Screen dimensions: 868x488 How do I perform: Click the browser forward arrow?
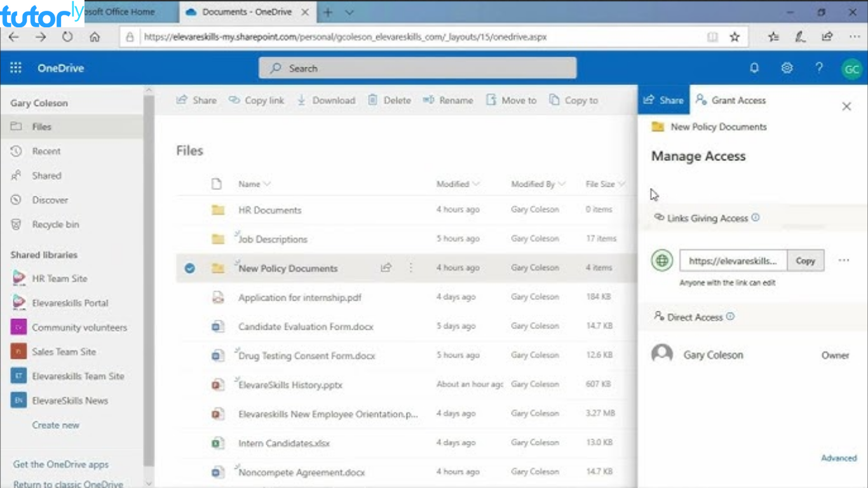coord(41,37)
